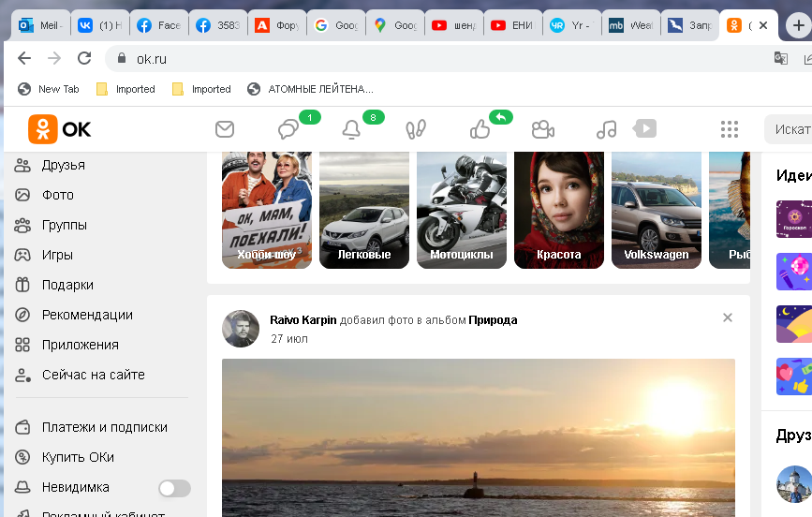Open the video camera icon
The width and height of the screenshot is (812, 517).
click(x=543, y=129)
